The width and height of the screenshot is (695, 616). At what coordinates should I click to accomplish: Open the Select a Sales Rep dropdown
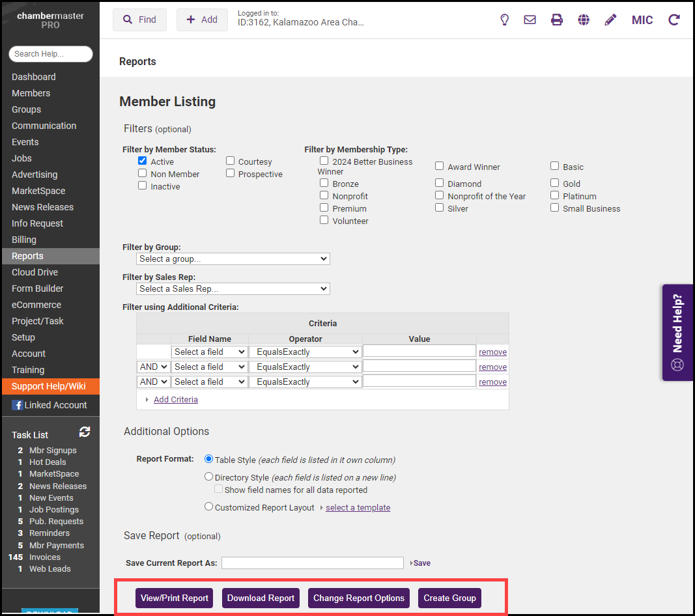click(x=233, y=288)
